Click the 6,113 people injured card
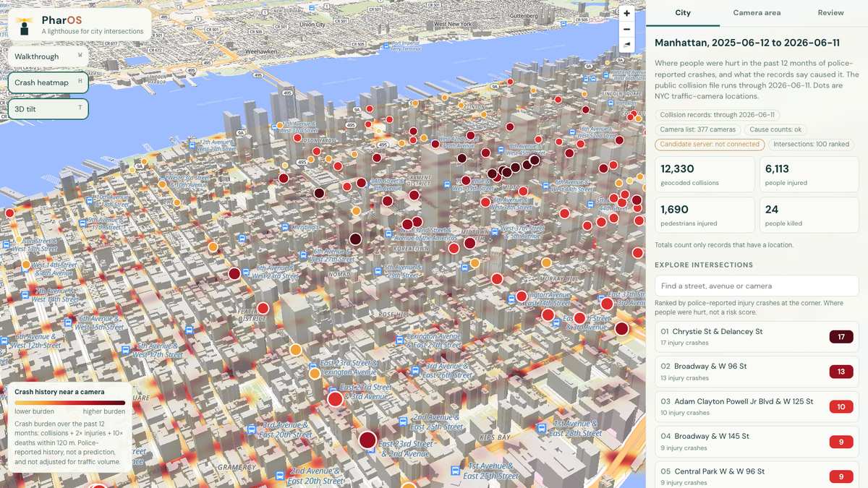The width and height of the screenshot is (868, 488). pyautogui.click(x=809, y=174)
